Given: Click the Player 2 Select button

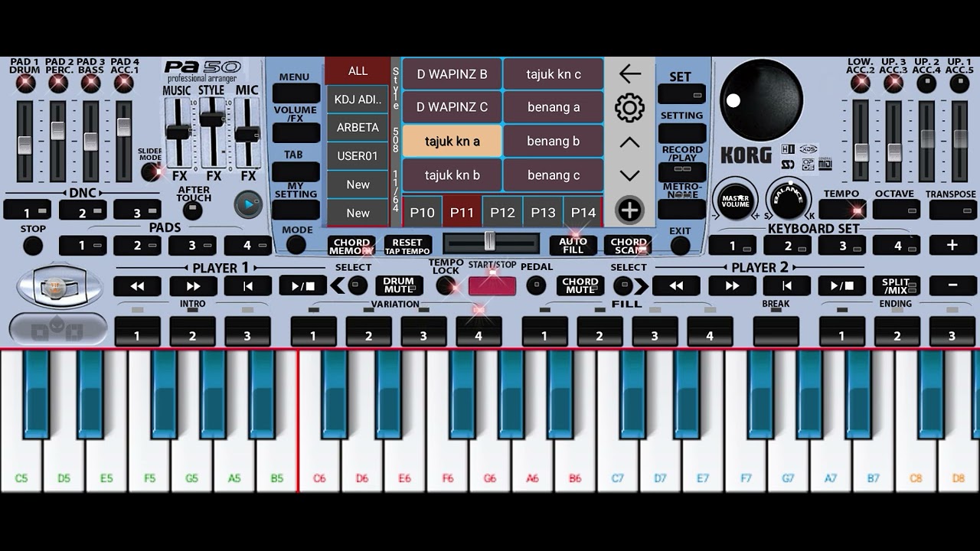Looking at the screenshot, I should pos(624,286).
